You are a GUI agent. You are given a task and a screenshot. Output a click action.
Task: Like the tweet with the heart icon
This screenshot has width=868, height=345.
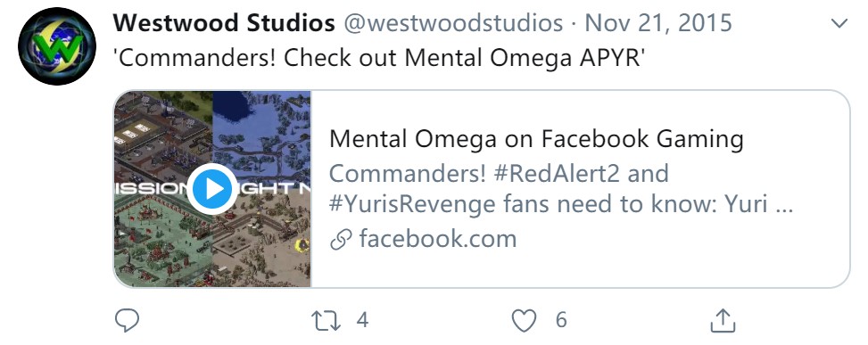click(524, 321)
